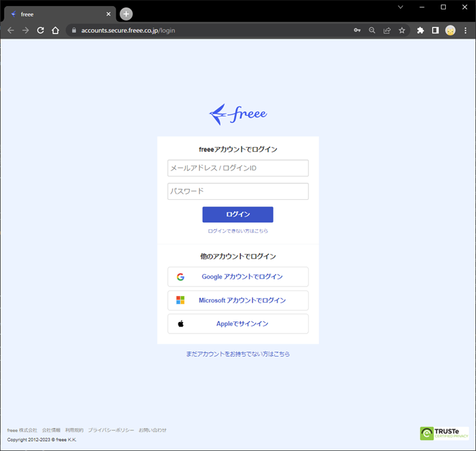Focus the email or login ID field
This screenshot has width=476, height=451.
(238, 168)
